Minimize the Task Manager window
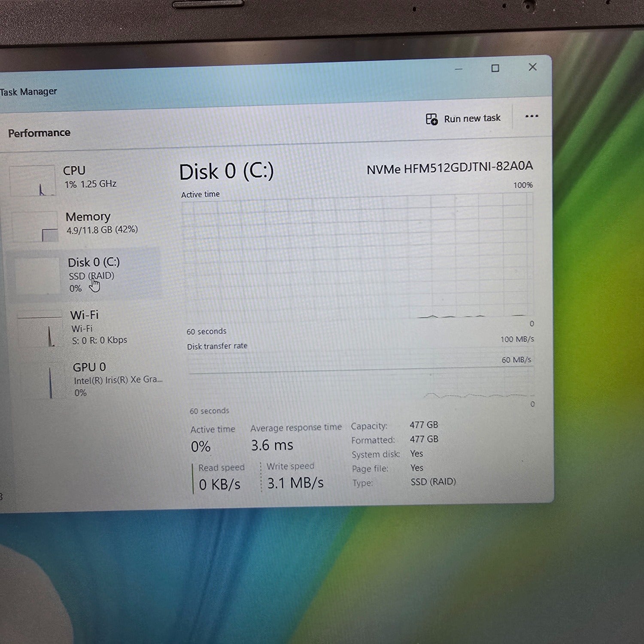 459,69
